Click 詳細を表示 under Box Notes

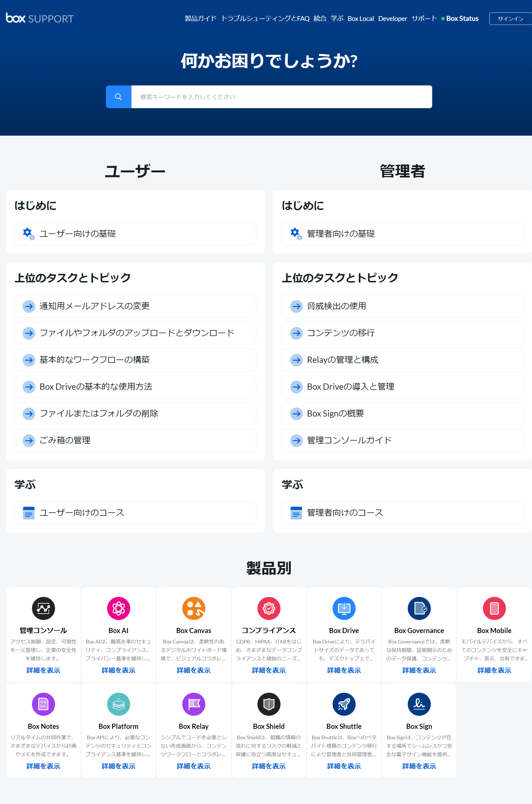pos(44,766)
